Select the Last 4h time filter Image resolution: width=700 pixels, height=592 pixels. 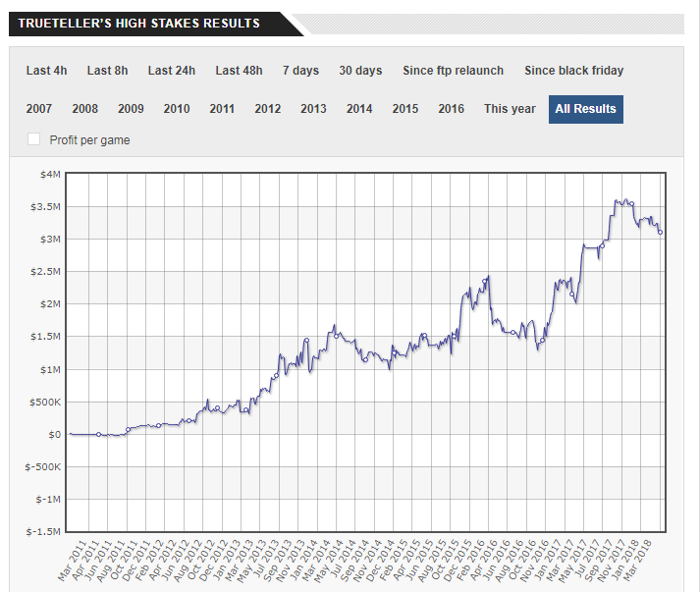[46, 71]
